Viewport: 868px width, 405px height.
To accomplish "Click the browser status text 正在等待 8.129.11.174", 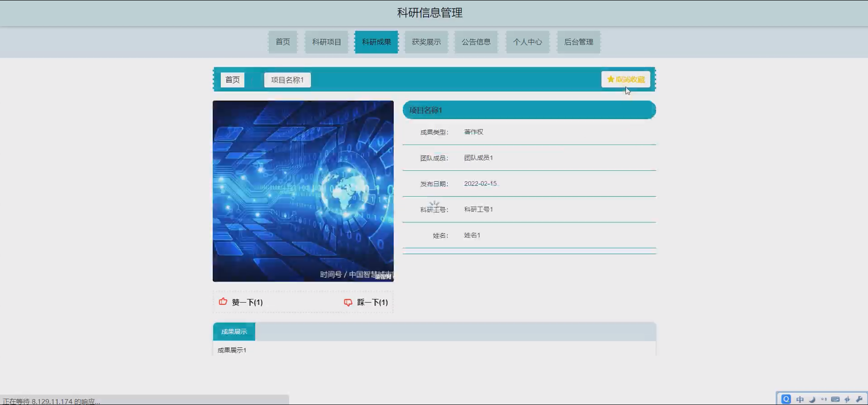I will coord(51,401).
